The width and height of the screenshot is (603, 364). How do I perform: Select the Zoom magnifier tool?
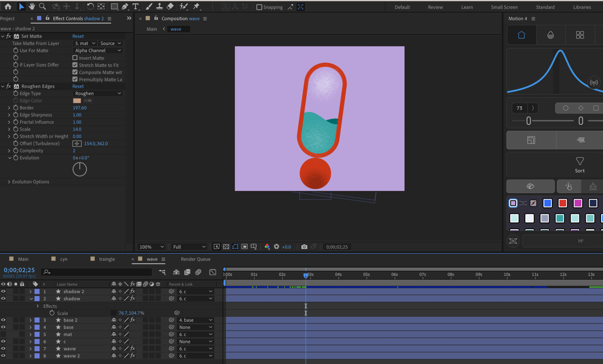43,6
